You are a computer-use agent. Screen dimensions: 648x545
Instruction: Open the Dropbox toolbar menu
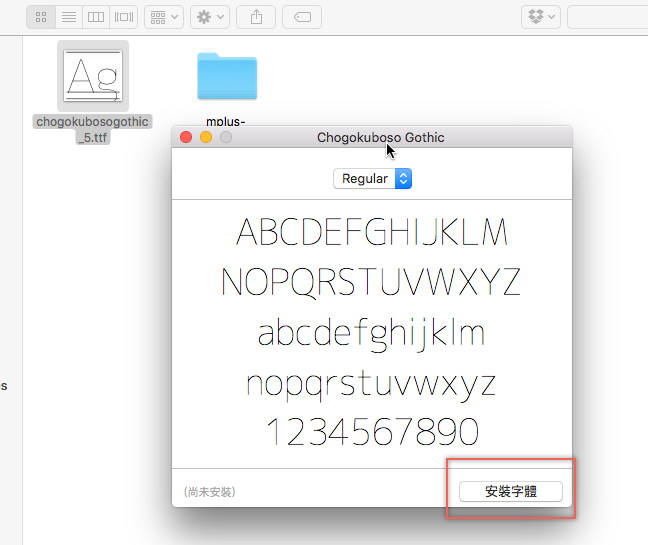tap(541, 17)
